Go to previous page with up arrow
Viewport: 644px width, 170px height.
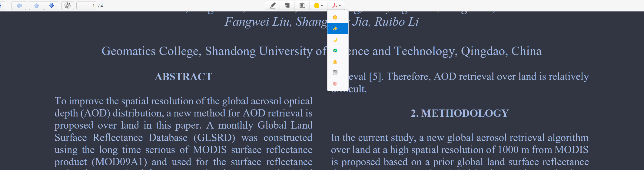pos(36,5)
